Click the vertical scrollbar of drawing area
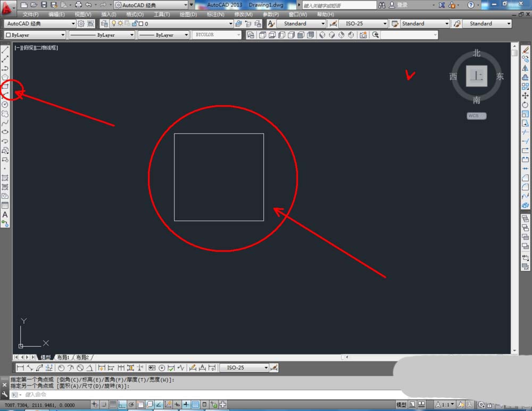 514,198
